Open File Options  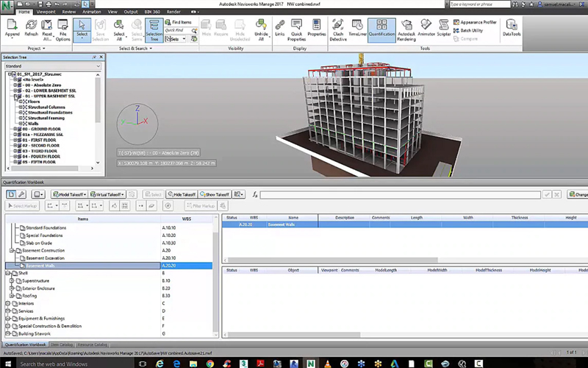(x=62, y=29)
